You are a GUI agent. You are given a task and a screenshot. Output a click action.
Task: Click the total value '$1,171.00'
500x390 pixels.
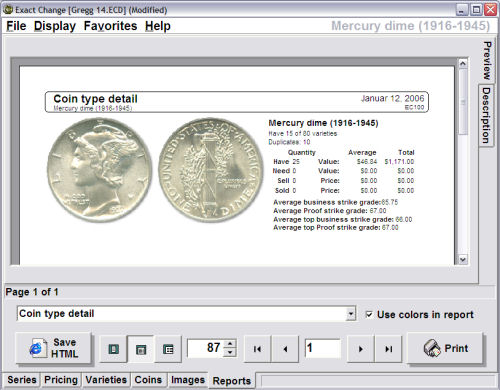click(x=399, y=162)
